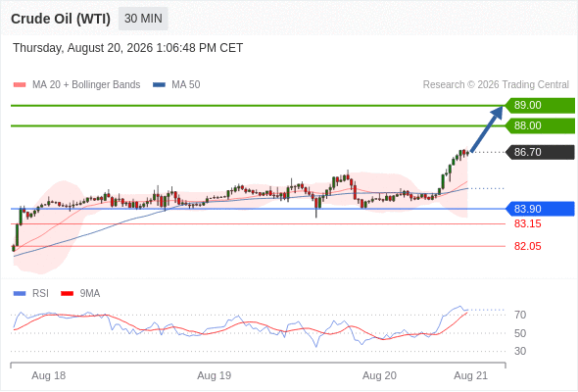
Task: Click the red 83.15 support label
Action: coord(527,223)
